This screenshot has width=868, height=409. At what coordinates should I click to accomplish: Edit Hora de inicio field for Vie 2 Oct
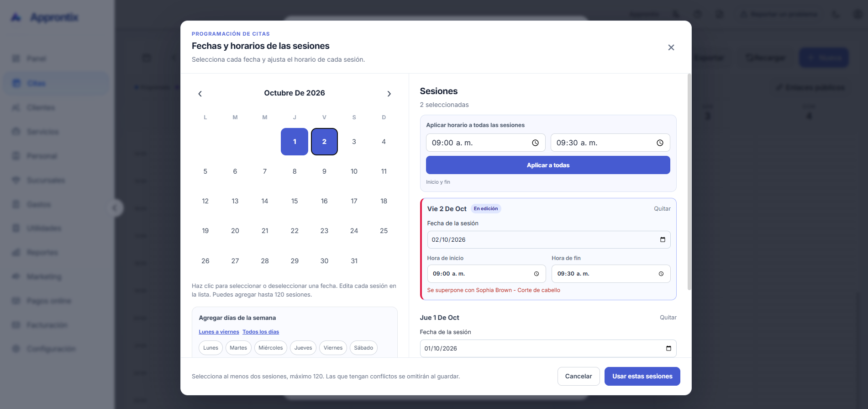(x=486, y=274)
